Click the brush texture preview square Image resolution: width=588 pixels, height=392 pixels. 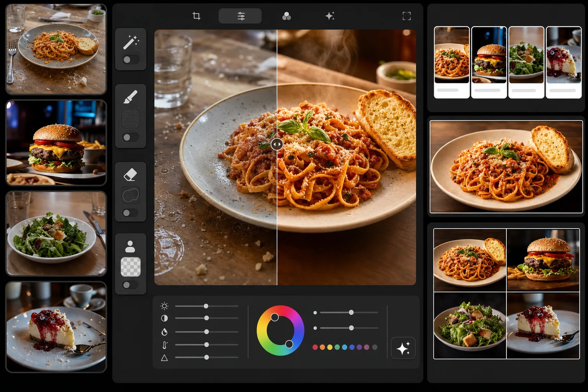(x=131, y=119)
